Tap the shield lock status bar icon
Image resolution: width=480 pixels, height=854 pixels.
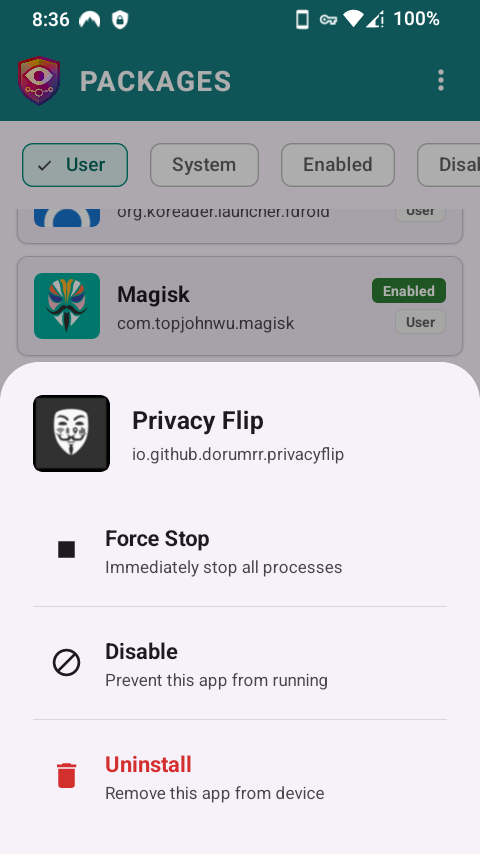click(x=120, y=20)
